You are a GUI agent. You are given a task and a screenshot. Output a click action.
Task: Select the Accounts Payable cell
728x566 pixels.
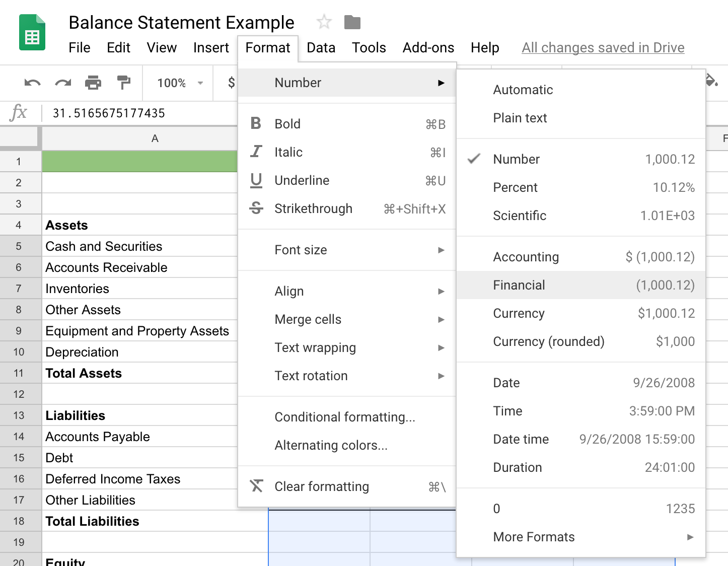pyautogui.click(x=140, y=437)
